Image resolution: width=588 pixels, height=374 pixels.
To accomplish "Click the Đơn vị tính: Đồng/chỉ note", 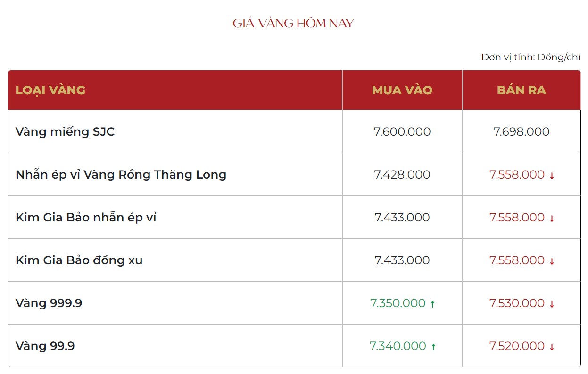I will 530,57.
